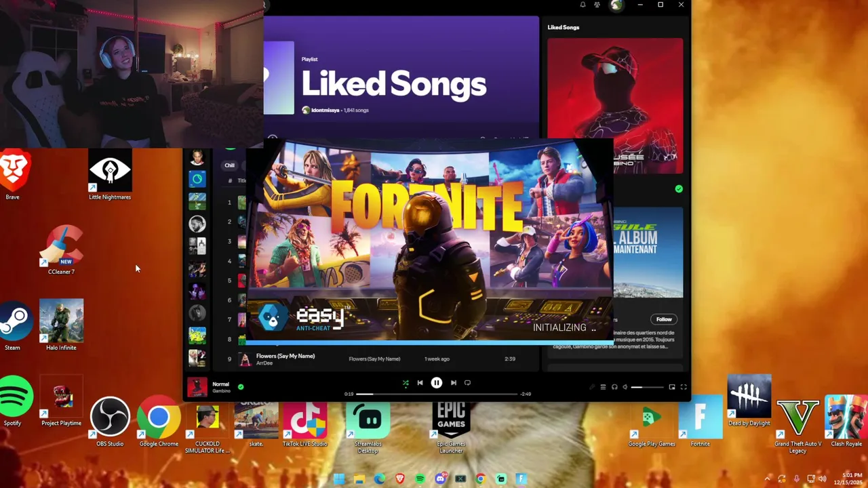Toggle green saved checkmark in right artist panel
The width and height of the screenshot is (868, 488).
pos(679,189)
